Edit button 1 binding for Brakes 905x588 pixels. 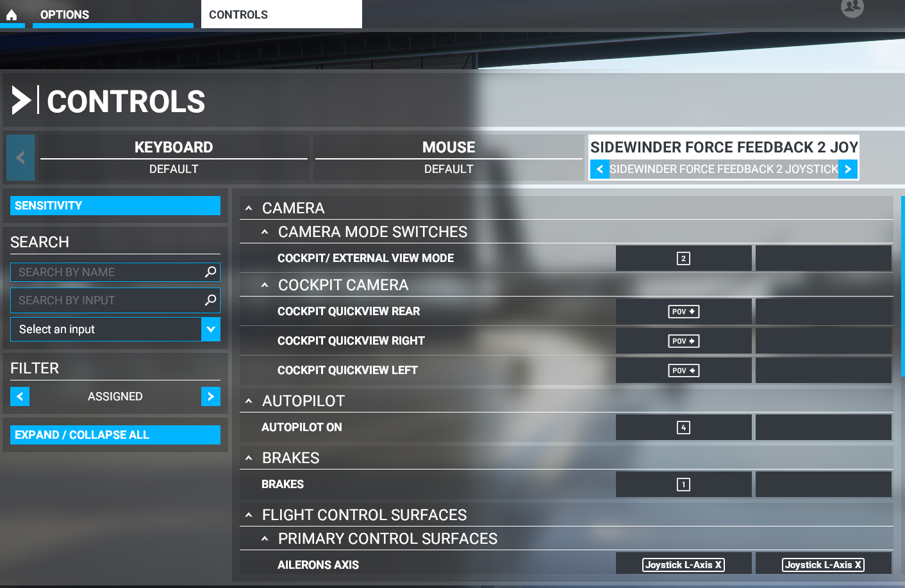pos(683,484)
